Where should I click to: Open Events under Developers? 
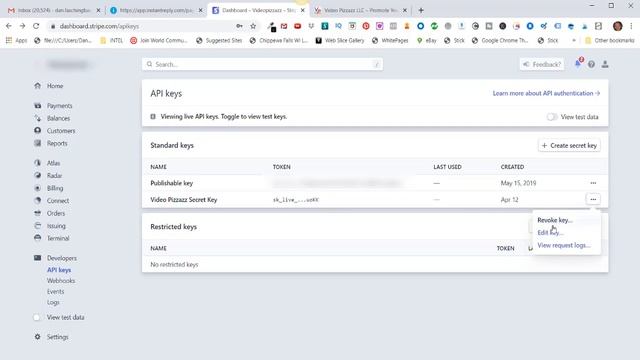point(55,291)
